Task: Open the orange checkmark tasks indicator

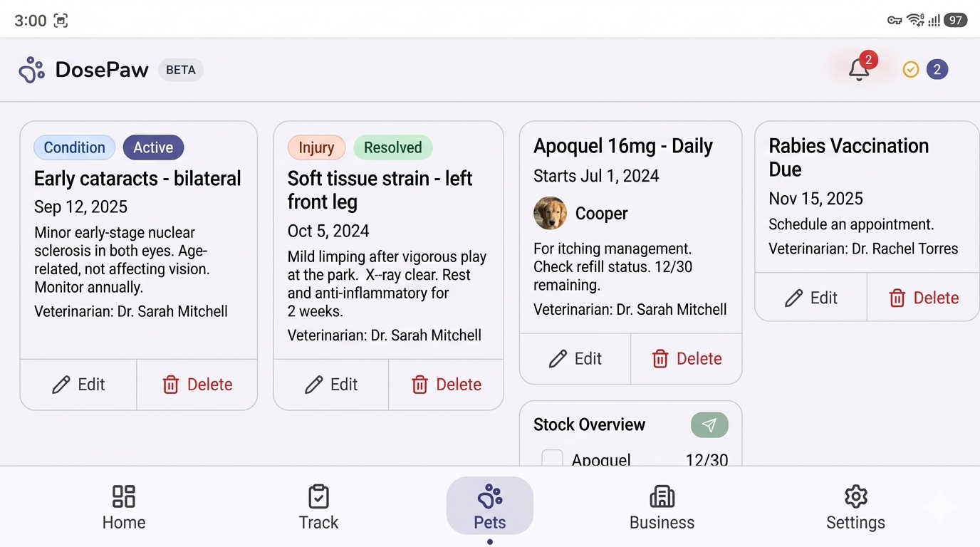Action: tap(911, 70)
